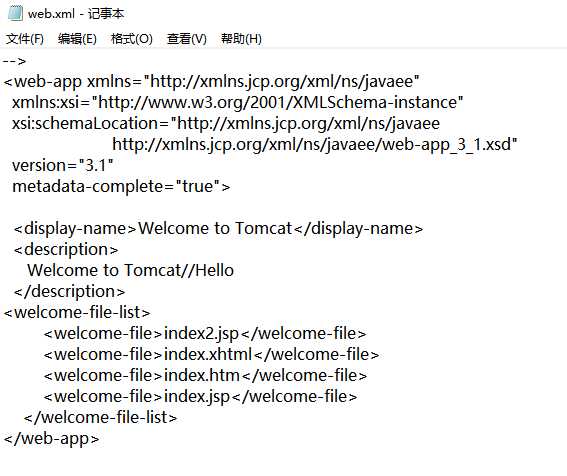This screenshot has height=476, width=567.
Task: Click the Notepad icon beside web.xml title
Action: pos(15,13)
